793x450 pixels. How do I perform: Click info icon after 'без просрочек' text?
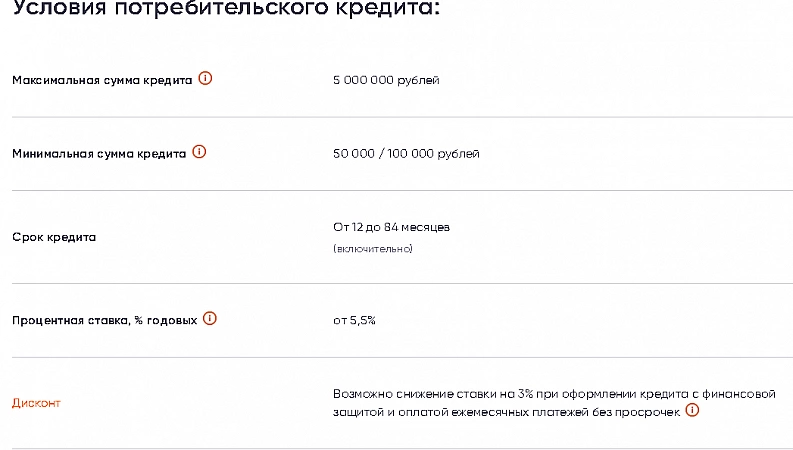tap(692, 410)
